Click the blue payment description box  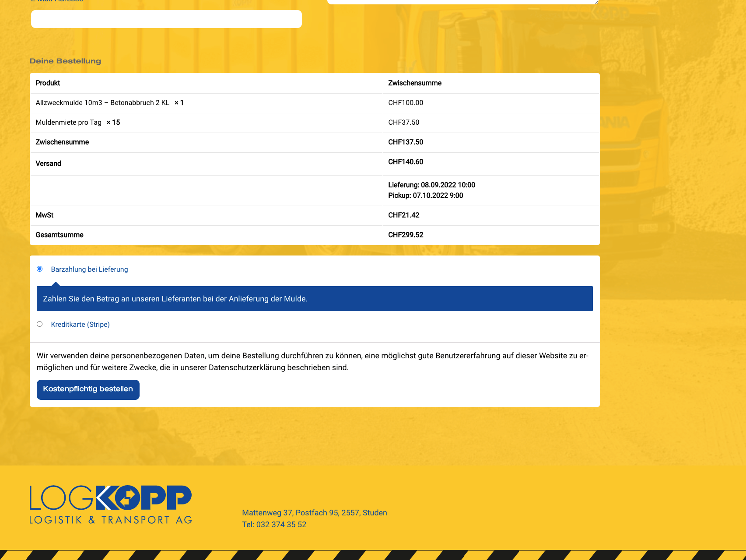[x=315, y=299]
